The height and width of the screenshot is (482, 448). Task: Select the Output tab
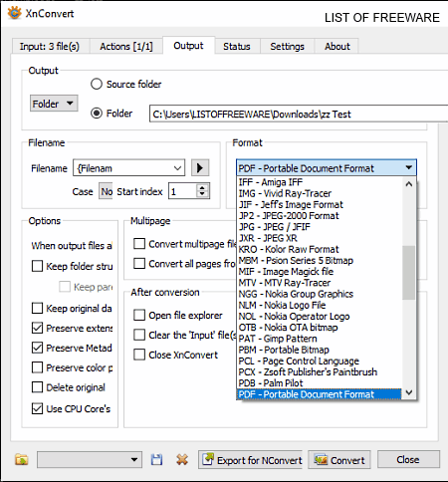(x=188, y=46)
